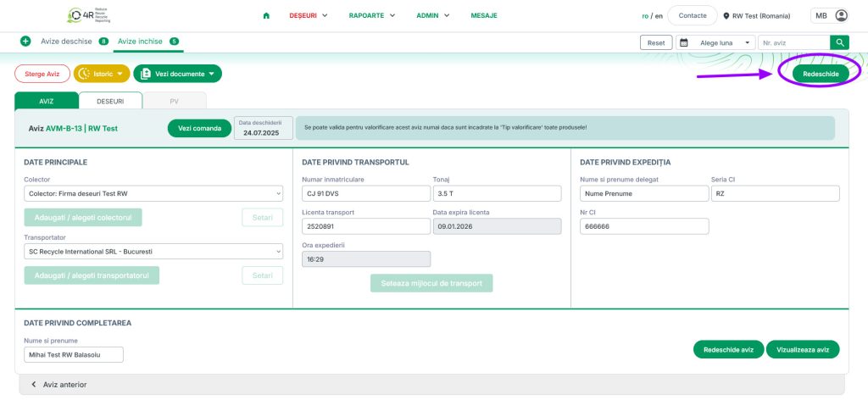Expand the Colector selection dropdown
Image resolution: width=868 pixels, height=400 pixels.
pyautogui.click(x=153, y=194)
